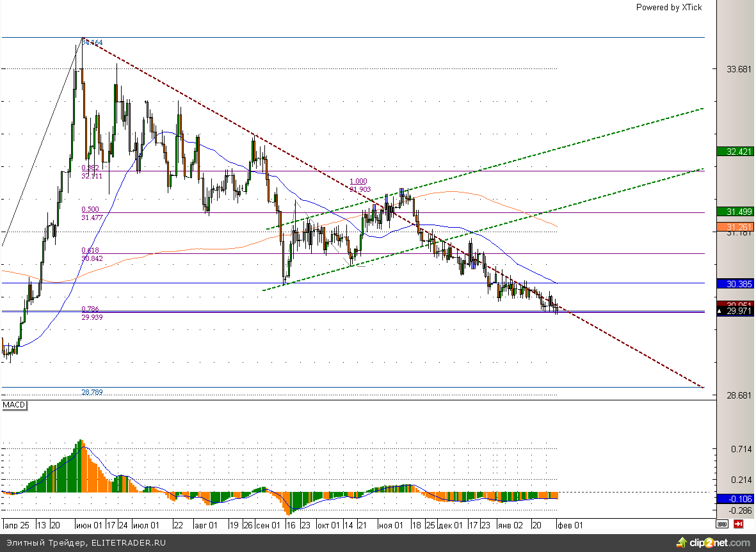Viewport: 756px width, 552px height.
Task: Open the ELITETRADER.RU link in footer
Action: coord(129,543)
